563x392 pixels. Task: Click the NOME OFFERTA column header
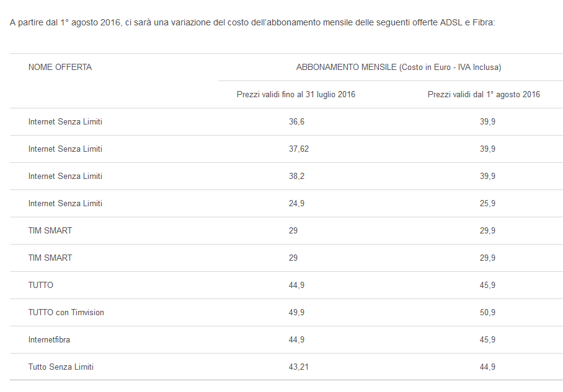point(60,68)
